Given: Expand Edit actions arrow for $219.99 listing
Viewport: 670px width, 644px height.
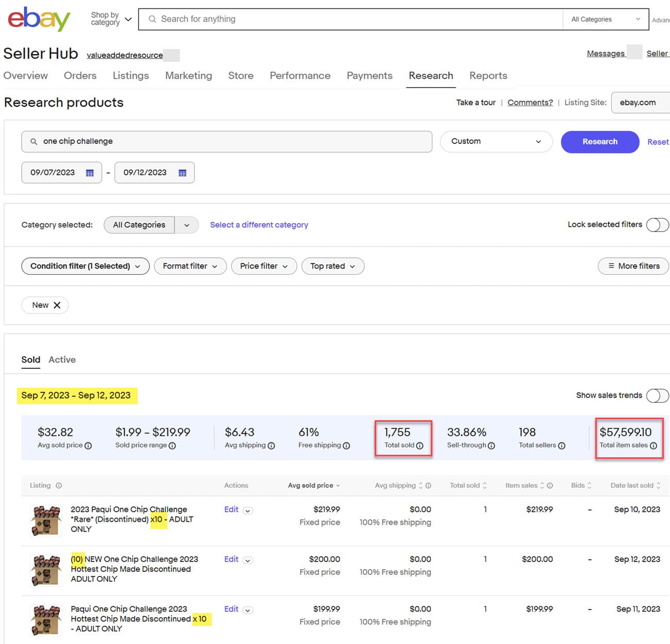Looking at the screenshot, I should pos(248,510).
